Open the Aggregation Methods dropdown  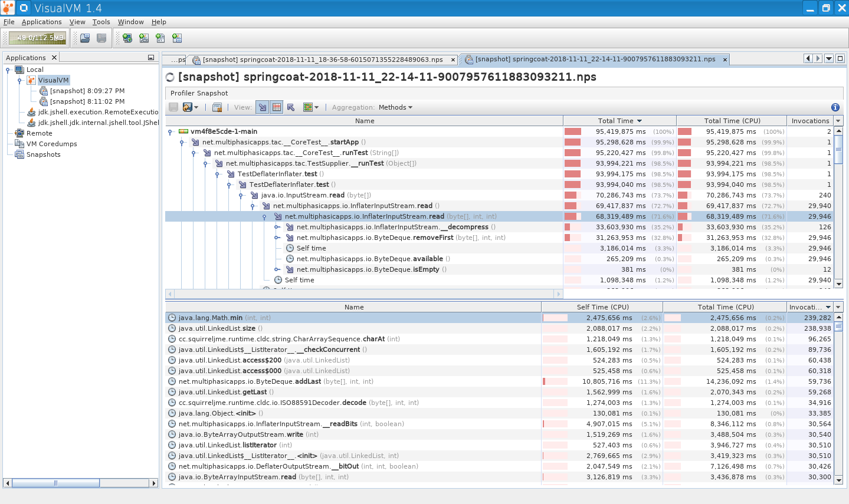coord(395,107)
